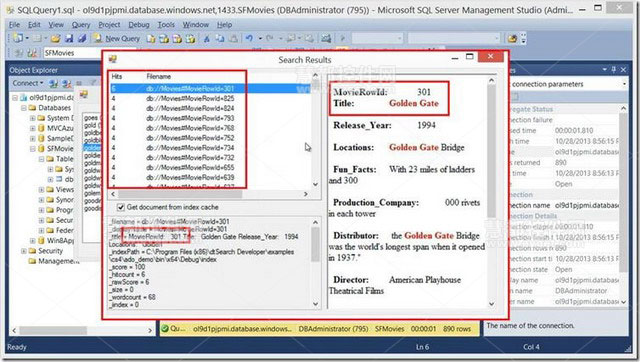Screen dimensions: 640x362
Task: Click the Search Results window app icon
Action: (x=113, y=59)
